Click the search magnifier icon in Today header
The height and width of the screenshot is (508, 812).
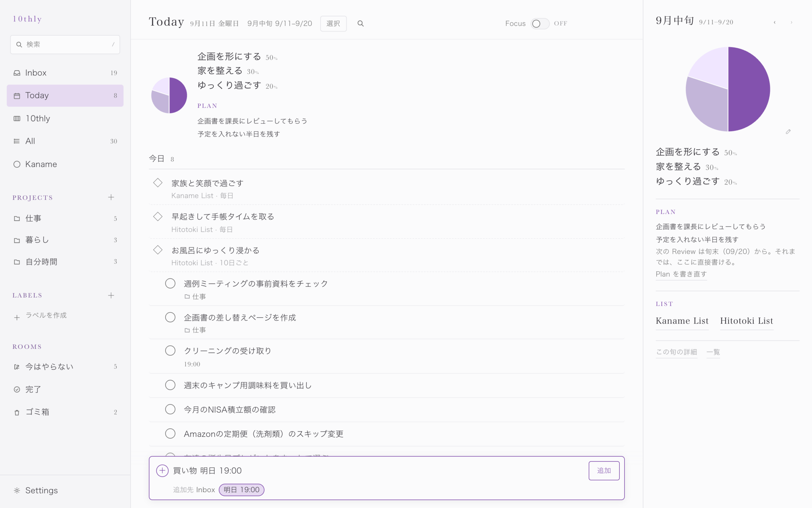(x=360, y=23)
